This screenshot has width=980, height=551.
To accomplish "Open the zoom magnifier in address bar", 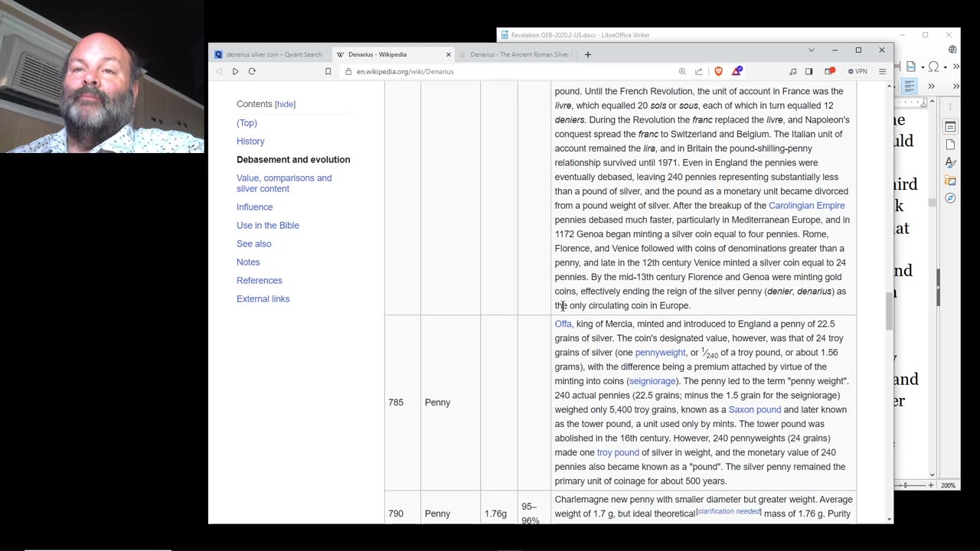I will point(681,71).
